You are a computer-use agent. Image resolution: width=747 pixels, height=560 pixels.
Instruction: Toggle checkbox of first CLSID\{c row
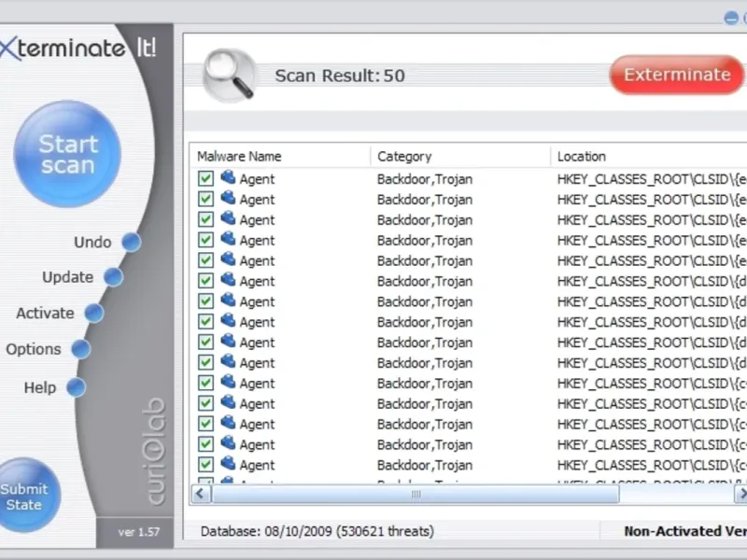[205, 383]
